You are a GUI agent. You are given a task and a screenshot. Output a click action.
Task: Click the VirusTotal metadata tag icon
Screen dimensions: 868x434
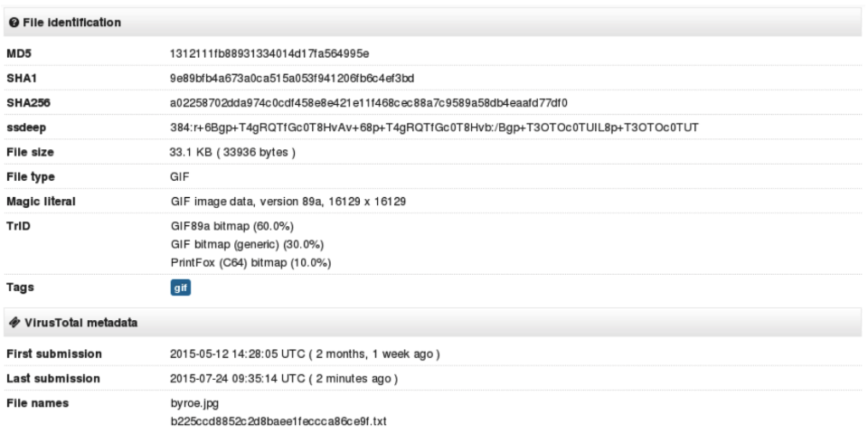15,323
